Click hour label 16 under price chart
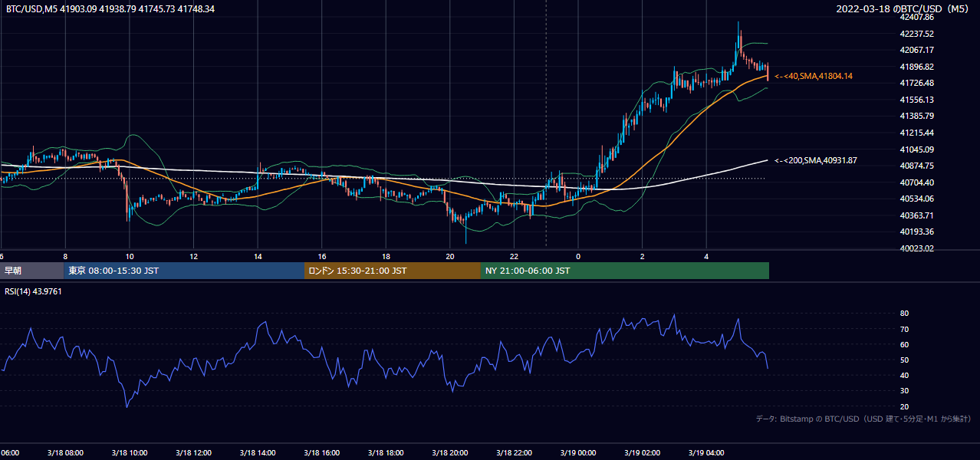 322,257
